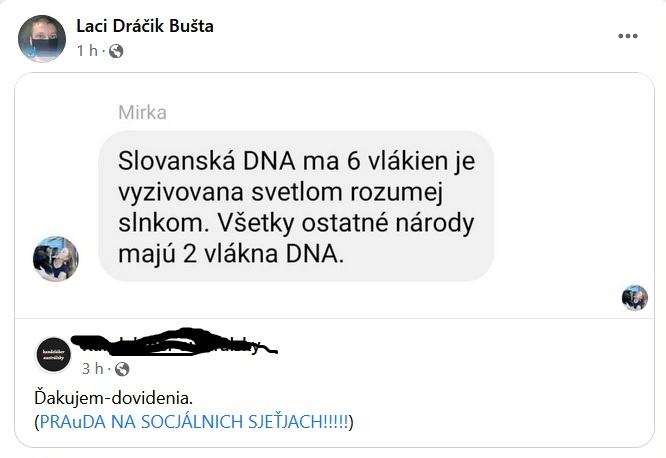The height and width of the screenshot is (458, 666).
Task: Open Laci Dráčik Bušta's profile picture
Action: [41, 38]
